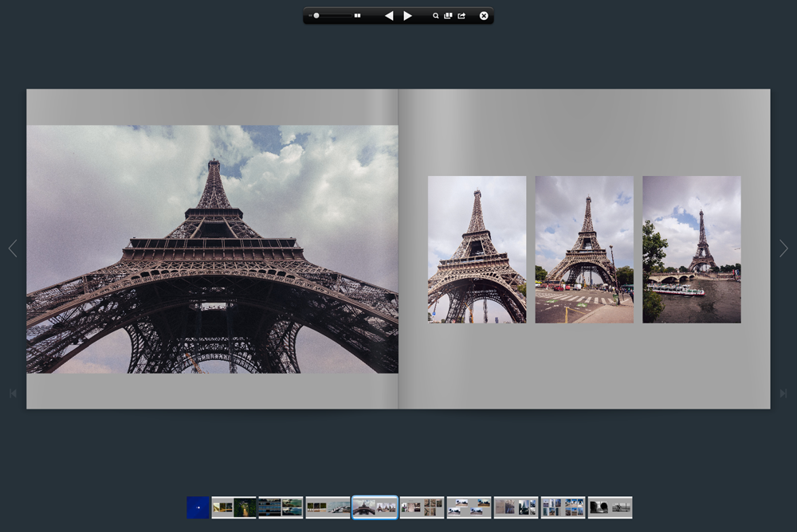Click the large thumbnails icon beside zoom slider
797x532 pixels.
tap(358, 16)
